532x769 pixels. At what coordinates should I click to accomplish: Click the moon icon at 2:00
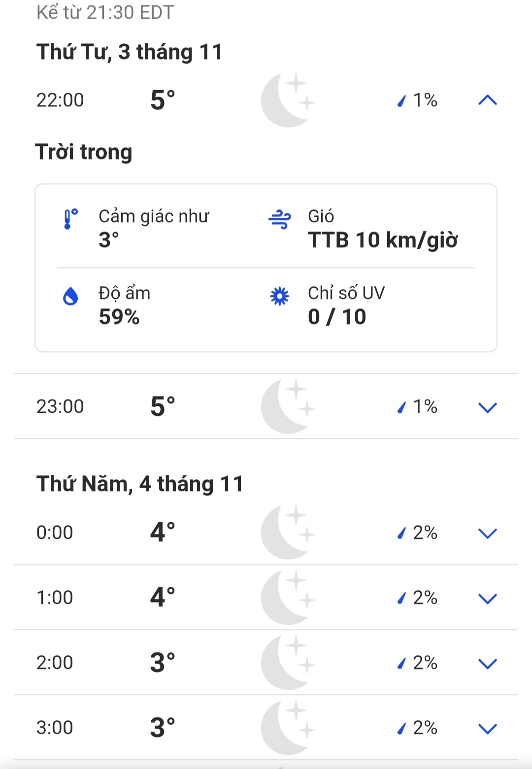click(288, 662)
